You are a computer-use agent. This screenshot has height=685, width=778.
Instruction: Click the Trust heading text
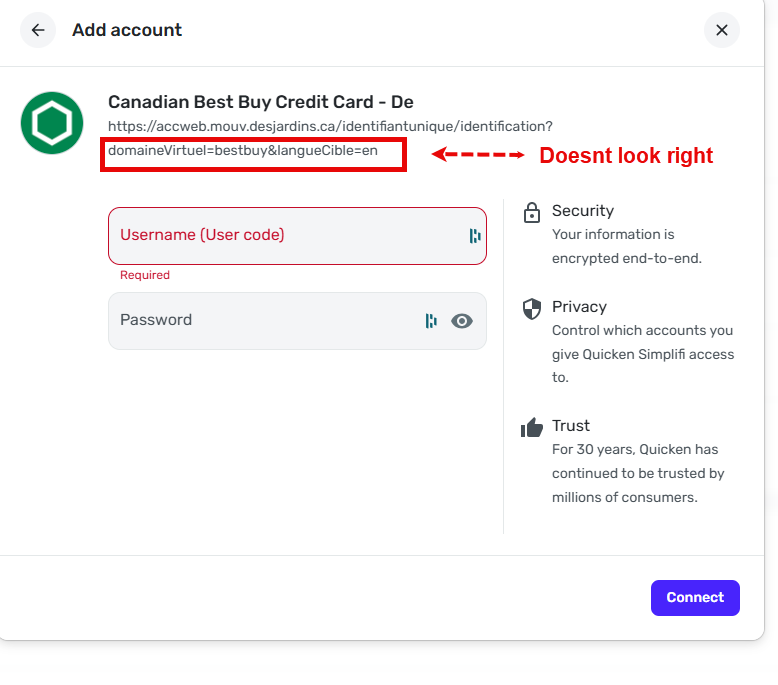pyautogui.click(x=571, y=426)
